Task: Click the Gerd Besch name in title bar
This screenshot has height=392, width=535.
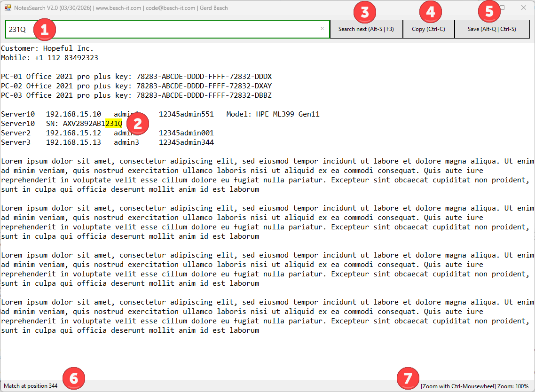Action: point(214,8)
